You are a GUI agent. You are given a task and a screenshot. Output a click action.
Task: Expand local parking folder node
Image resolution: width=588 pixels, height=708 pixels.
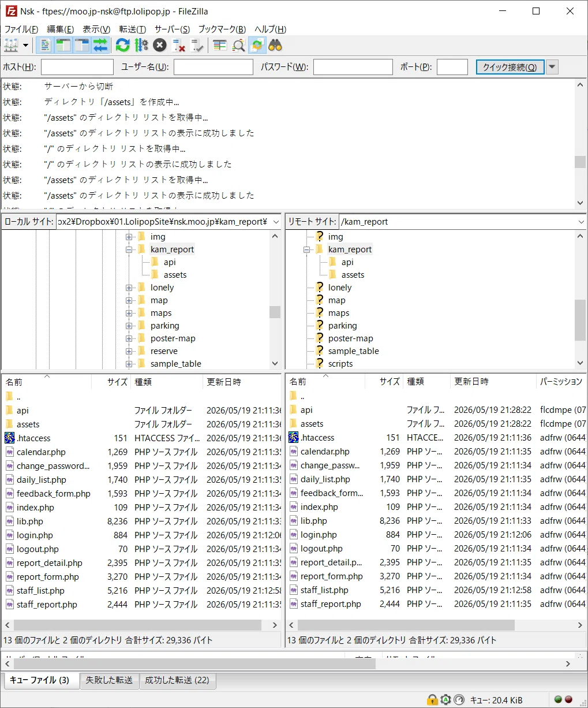[x=129, y=326]
